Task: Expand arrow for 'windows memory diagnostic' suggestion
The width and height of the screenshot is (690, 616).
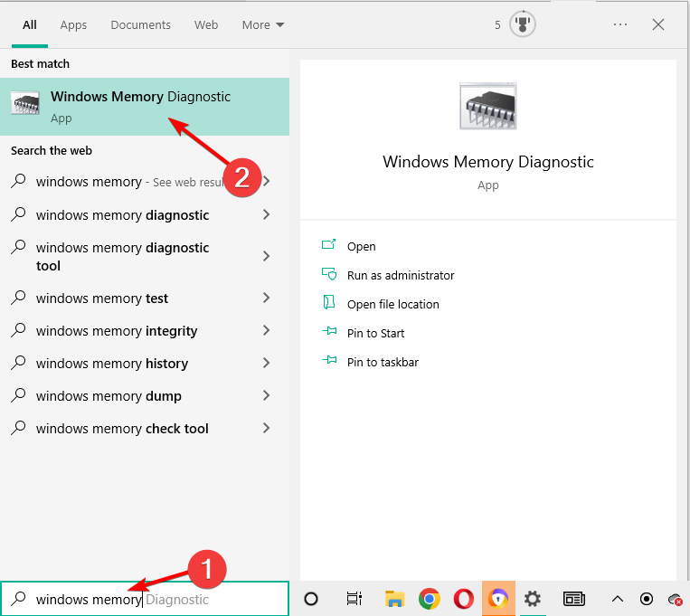Action: [x=266, y=214]
